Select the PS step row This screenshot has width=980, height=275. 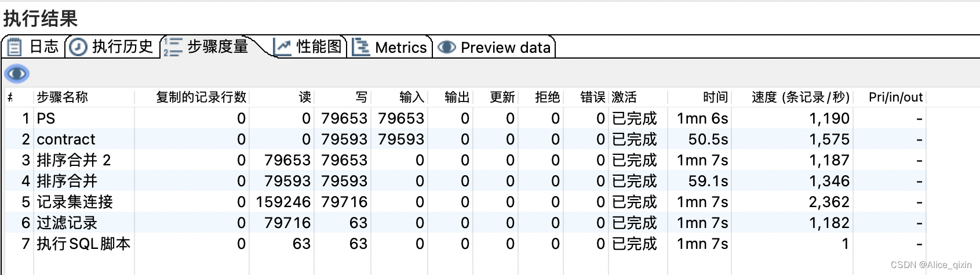point(466,118)
